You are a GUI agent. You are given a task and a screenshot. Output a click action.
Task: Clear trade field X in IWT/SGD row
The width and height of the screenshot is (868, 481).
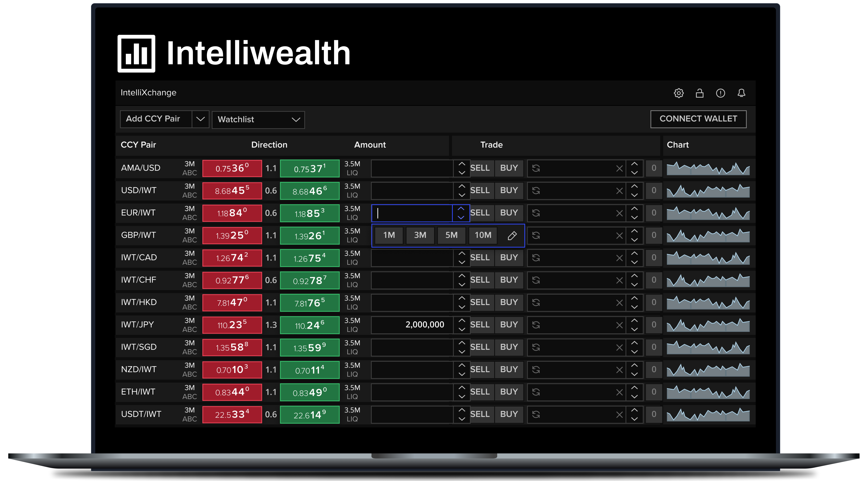[619, 348]
